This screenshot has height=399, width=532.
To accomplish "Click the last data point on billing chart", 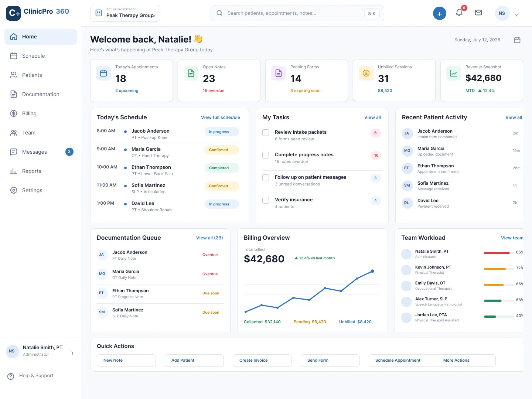I will 372,271.
